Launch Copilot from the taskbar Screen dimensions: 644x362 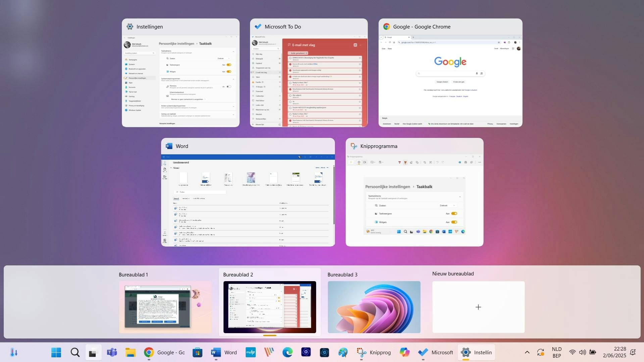pyautogui.click(x=405, y=353)
